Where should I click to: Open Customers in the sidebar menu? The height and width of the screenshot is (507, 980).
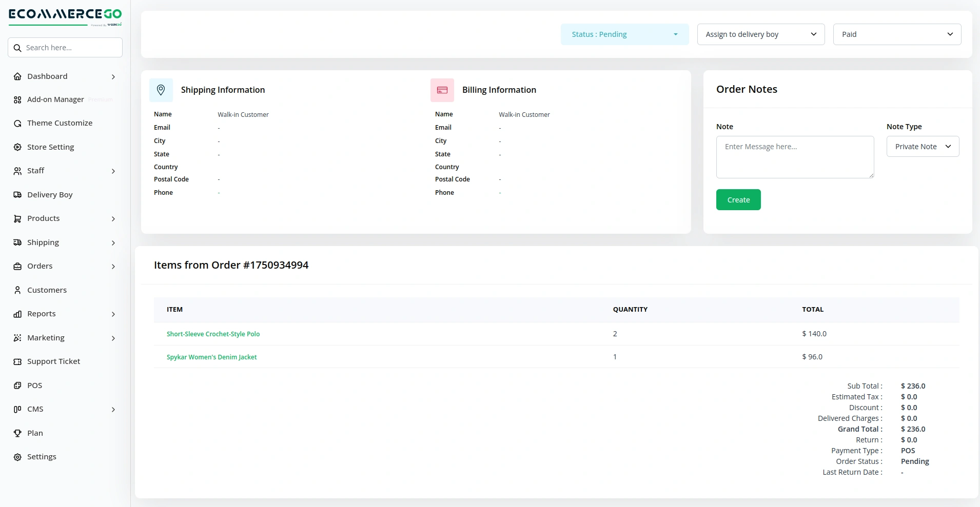(47, 290)
